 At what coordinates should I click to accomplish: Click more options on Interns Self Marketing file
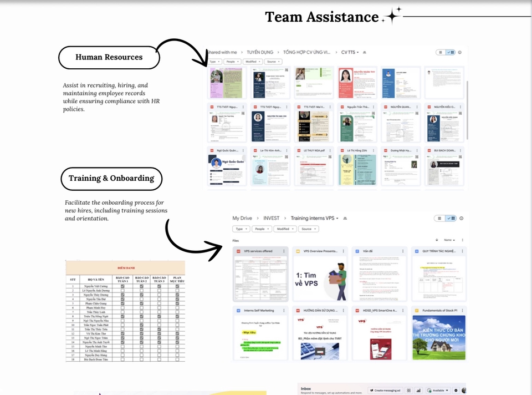click(284, 310)
